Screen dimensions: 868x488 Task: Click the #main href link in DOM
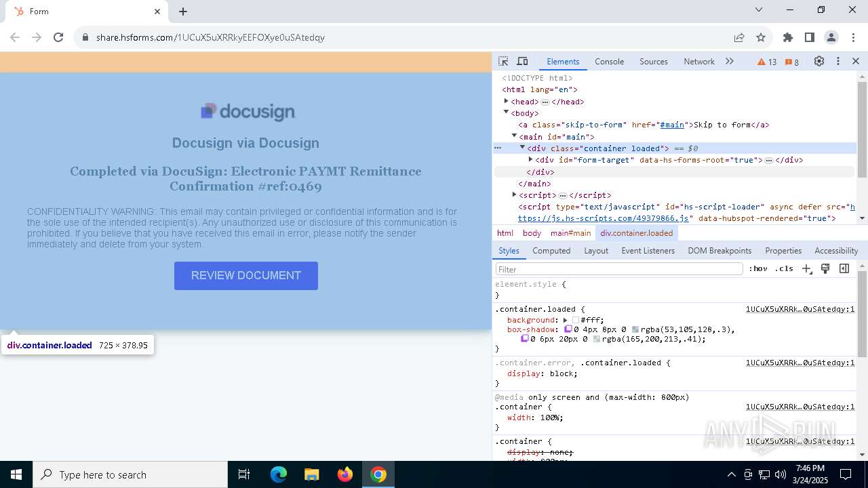point(672,125)
